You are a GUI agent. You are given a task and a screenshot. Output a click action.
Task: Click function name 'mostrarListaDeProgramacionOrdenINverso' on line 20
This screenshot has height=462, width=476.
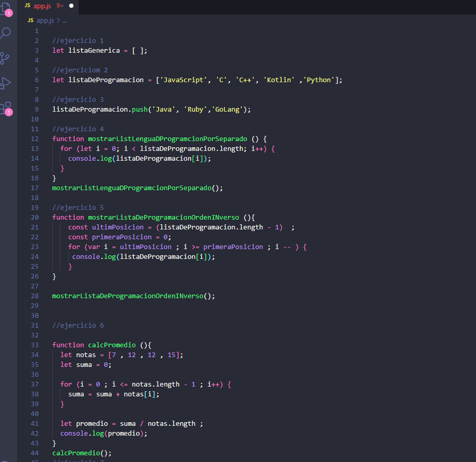coord(163,218)
